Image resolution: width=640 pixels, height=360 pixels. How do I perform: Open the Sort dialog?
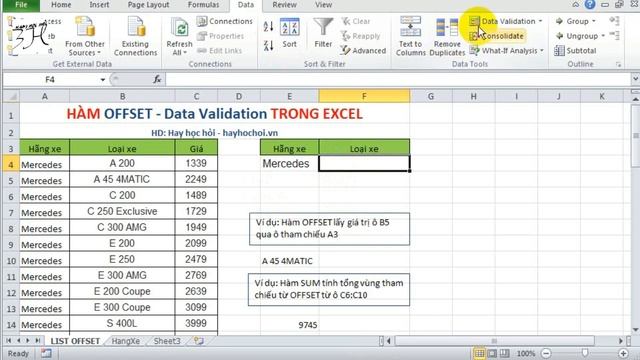[289, 33]
